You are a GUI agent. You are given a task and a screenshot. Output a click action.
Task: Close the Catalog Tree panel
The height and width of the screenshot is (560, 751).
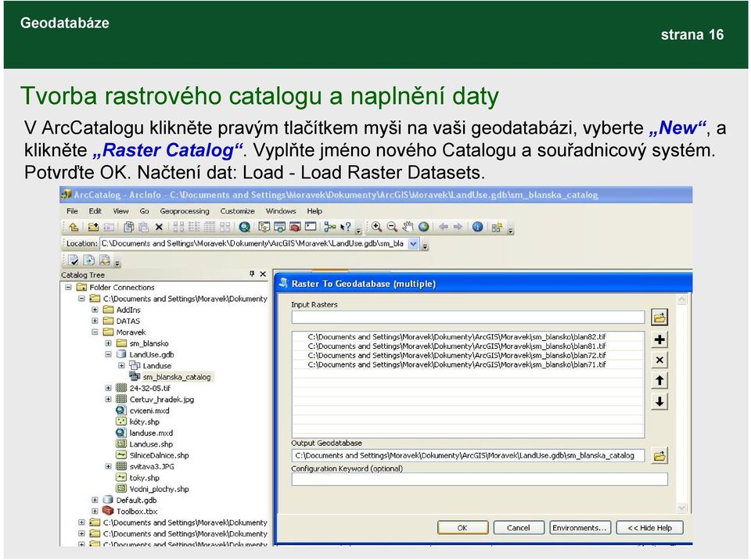[x=263, y=274]
